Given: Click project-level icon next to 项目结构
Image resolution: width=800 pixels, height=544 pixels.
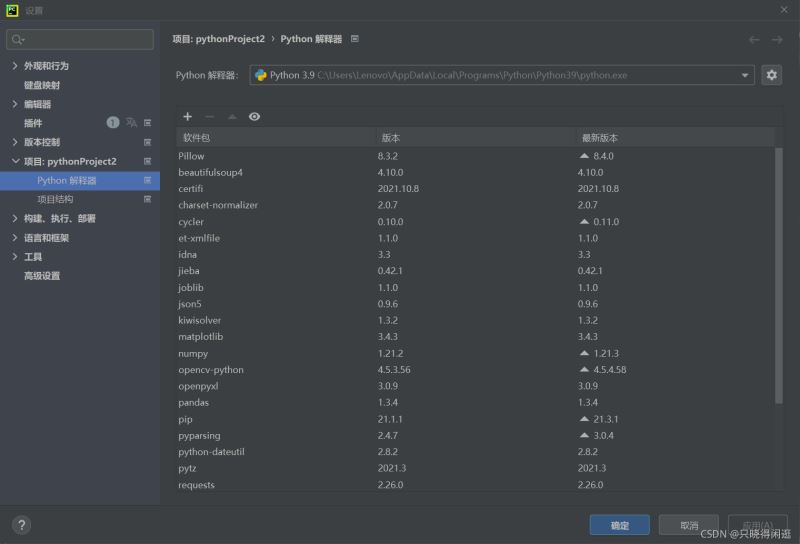Looking at the screenshot, I should [147, 199].
